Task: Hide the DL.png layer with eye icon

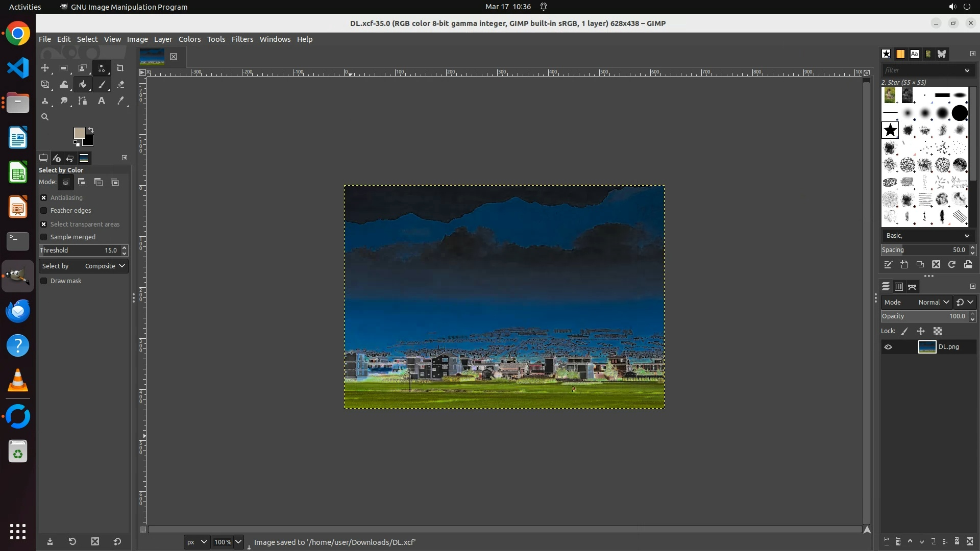Action: click(888, 347)
